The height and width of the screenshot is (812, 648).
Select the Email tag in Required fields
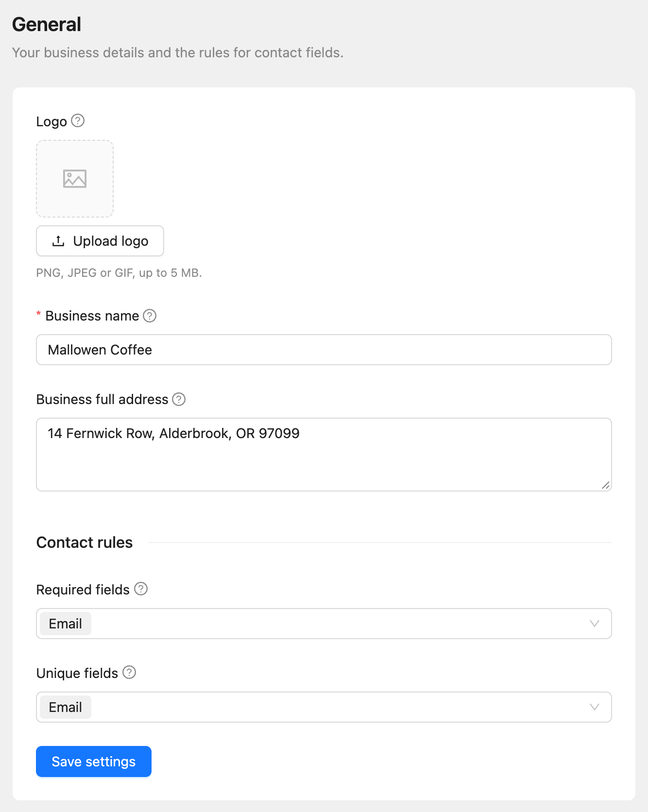coord(66,624)
